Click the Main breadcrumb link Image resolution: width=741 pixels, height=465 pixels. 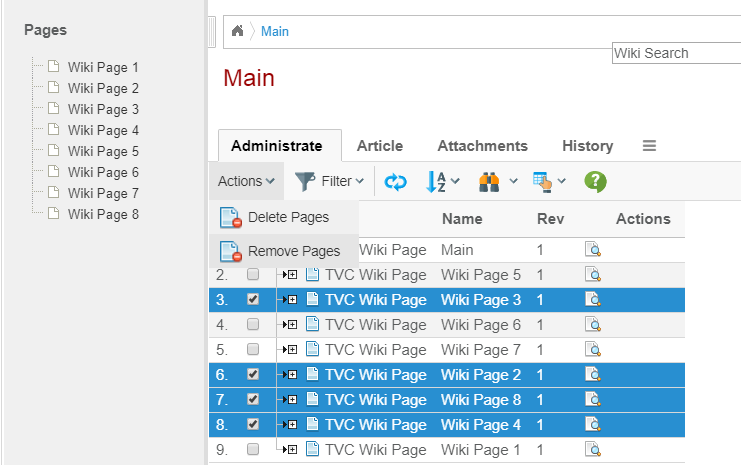tap(275, 31)
